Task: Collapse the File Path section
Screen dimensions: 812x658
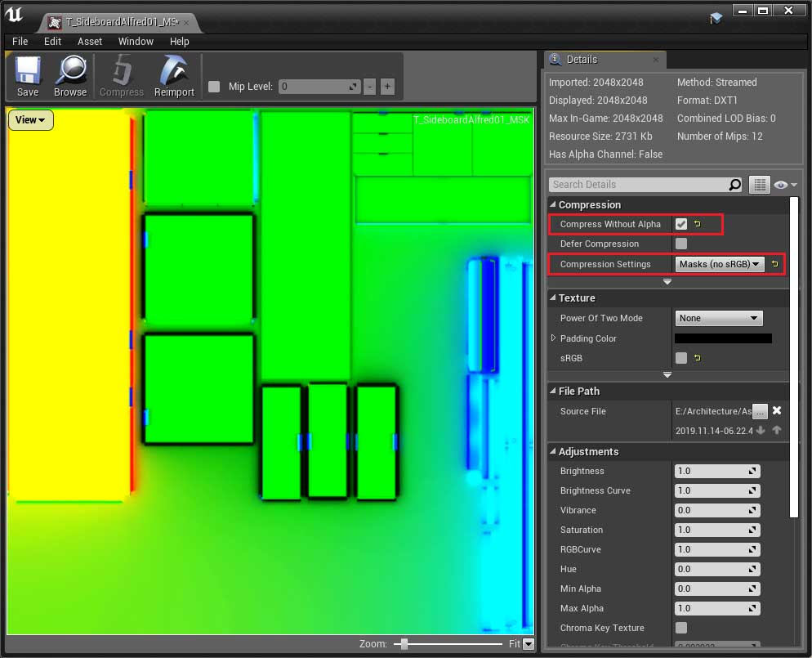Action: click(553, 392)
